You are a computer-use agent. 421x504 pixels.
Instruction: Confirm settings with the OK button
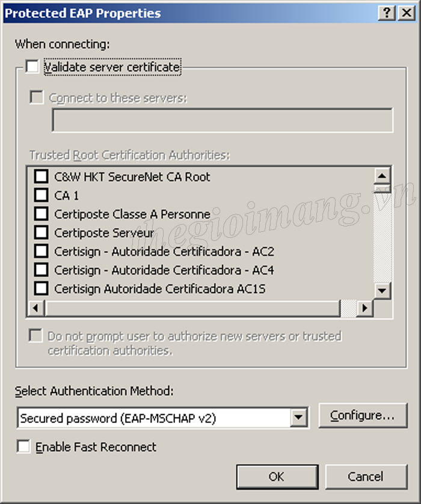click(x=277, y=477)
